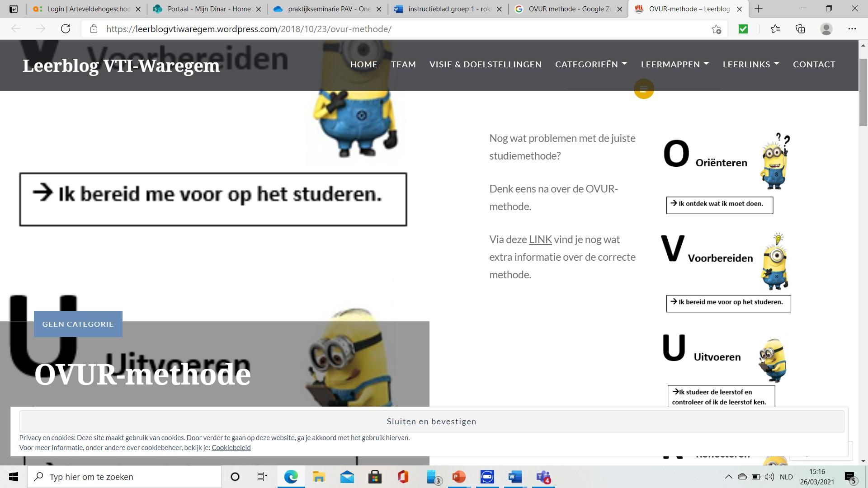Click the browser profile avatar icon
Viewport: 868px width, 488px height.
point(826,29)
